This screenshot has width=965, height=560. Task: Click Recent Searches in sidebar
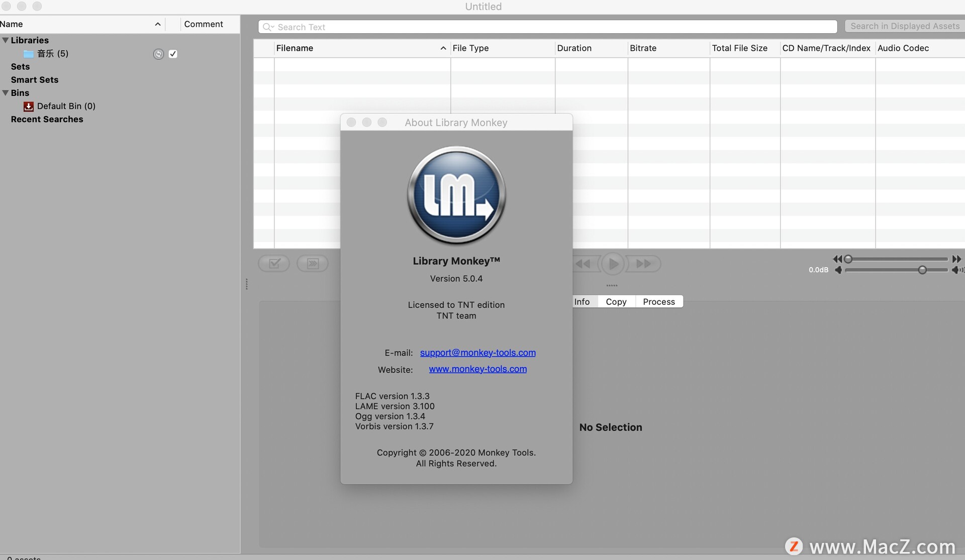[x=47, y=120]
